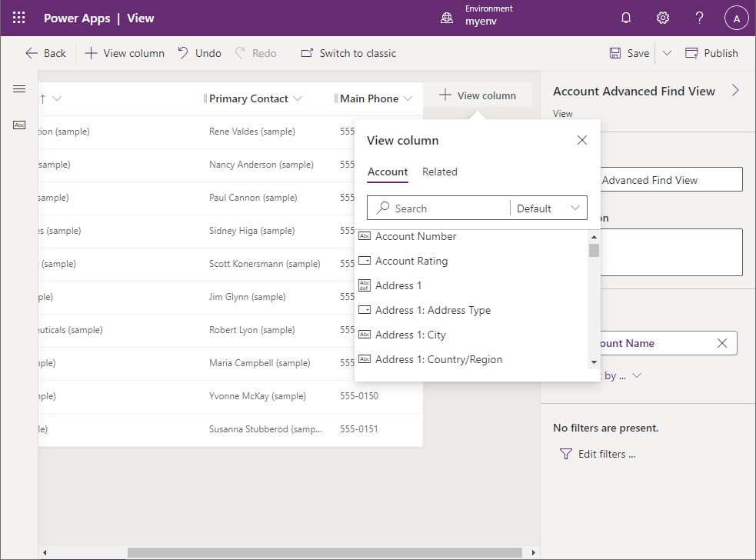
Task: Click phone number 555-0151
Action: (359, 428)
